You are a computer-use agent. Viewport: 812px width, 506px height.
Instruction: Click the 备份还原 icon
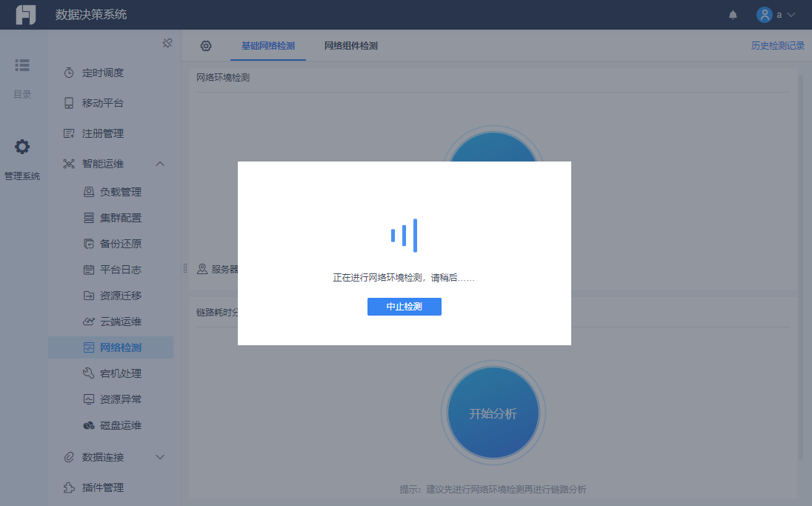point(89,244)
